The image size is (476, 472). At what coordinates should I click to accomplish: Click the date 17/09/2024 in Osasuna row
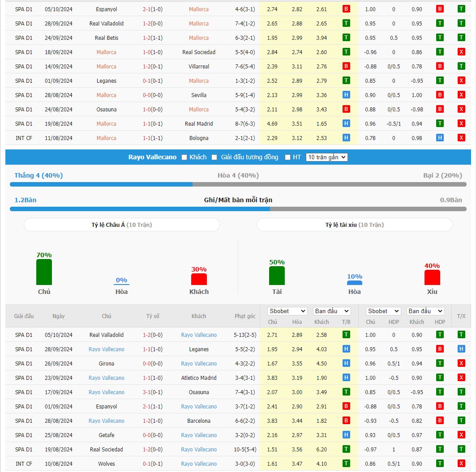click(59, 392)
